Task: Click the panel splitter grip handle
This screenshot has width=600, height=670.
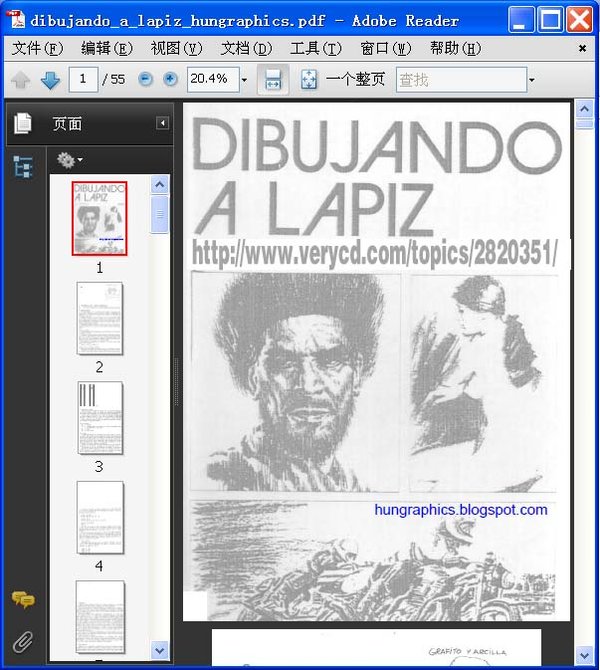Action: tap(176, 382)
